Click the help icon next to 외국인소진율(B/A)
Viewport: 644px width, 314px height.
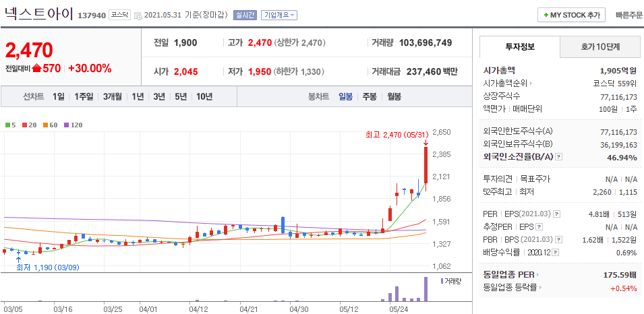click(x=559, y=157)
